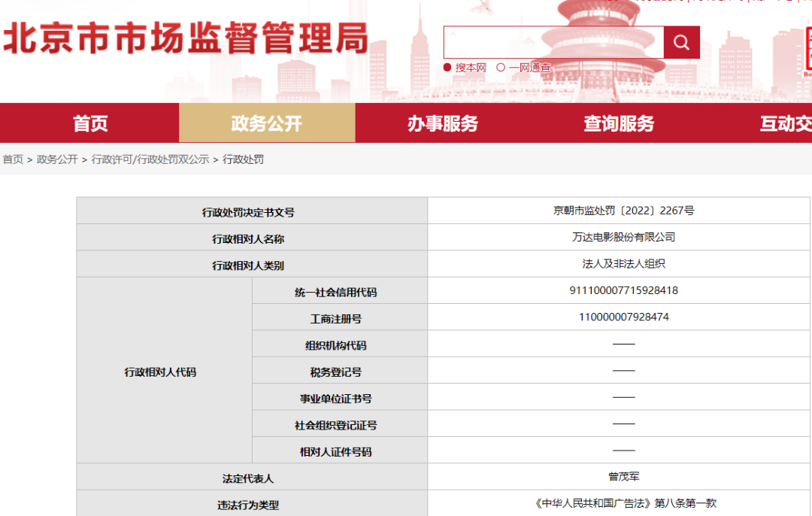Select registration number 110000007928474
Viewport: 812px width, 516px height.
click(x=623, y=317)
